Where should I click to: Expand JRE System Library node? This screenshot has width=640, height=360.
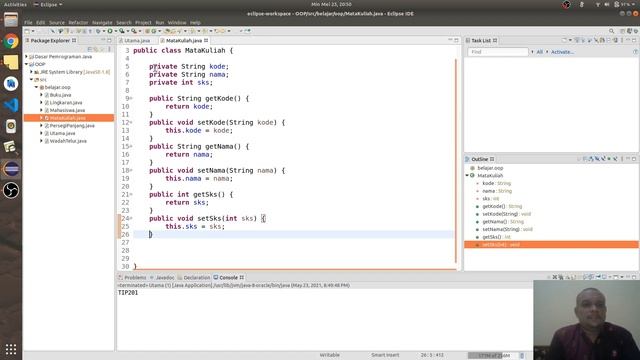(31, 72)
